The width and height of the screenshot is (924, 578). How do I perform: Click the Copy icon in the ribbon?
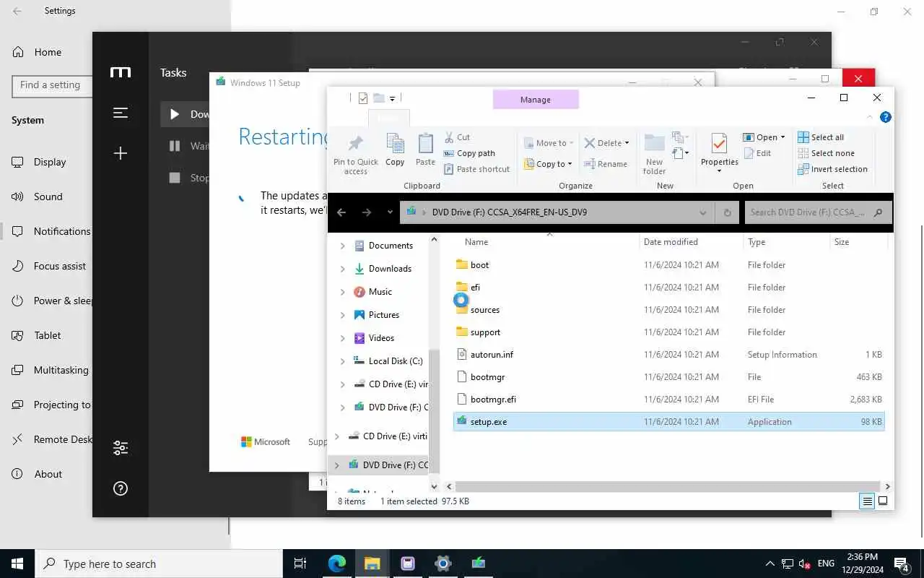(395, 150)
